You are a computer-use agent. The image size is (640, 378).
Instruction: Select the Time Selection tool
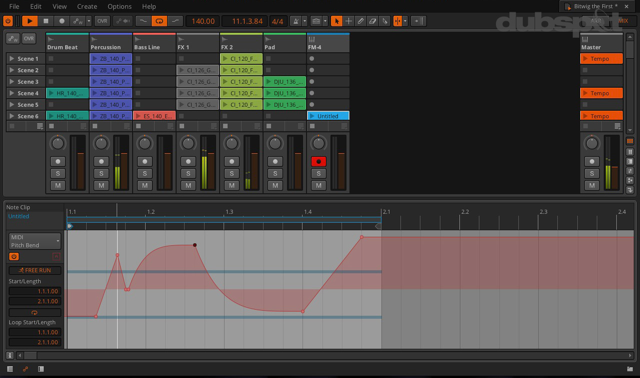tap(349, 21)
